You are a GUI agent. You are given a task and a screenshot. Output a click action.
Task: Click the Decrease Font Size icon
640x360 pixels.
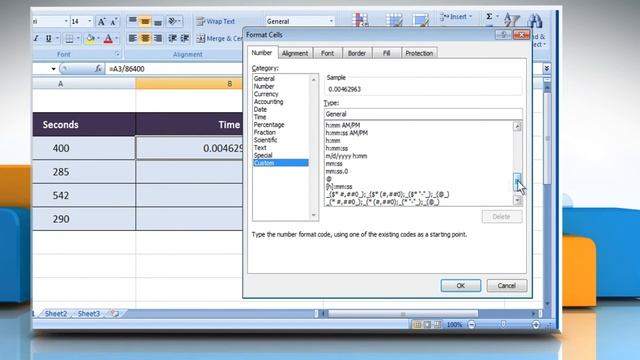[114, 21]
